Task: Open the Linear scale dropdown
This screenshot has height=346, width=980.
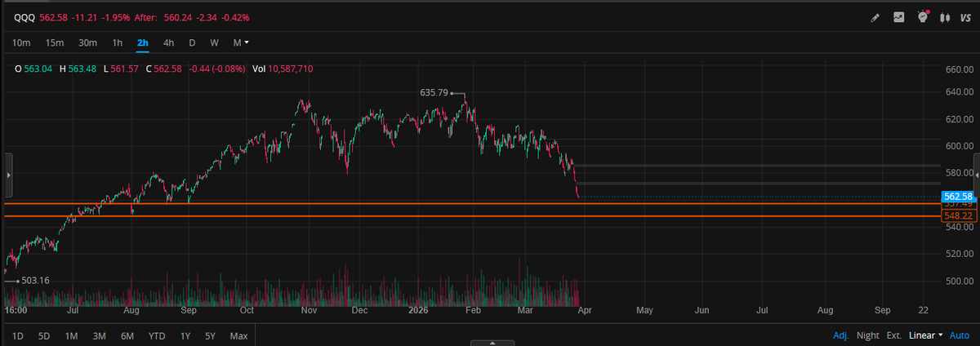Action: pos(926,335)
